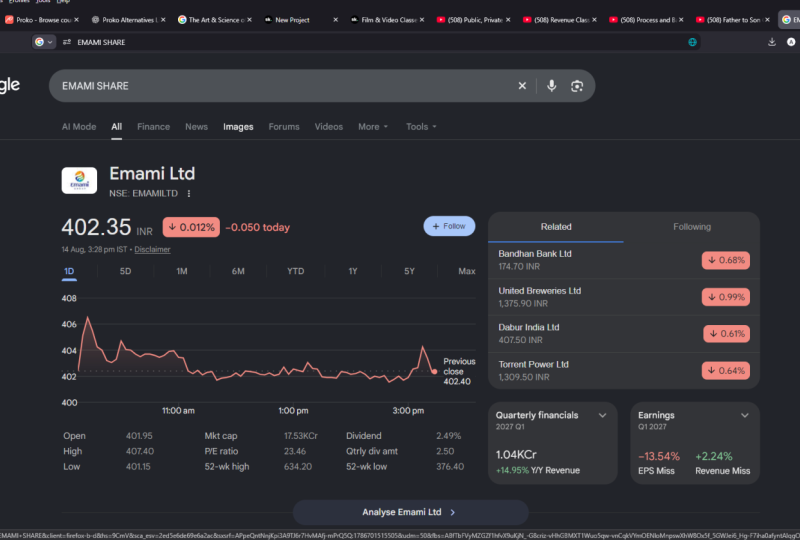Expand the More search filters dropdown
This screenshot has width=800, height=540.
373,127
